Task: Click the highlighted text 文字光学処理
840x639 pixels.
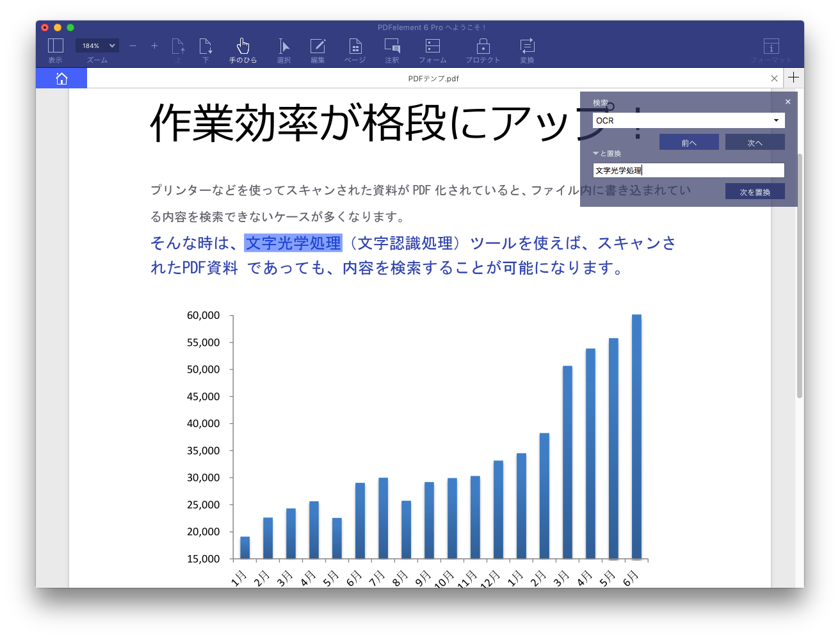Action: (x=293, y=243)
